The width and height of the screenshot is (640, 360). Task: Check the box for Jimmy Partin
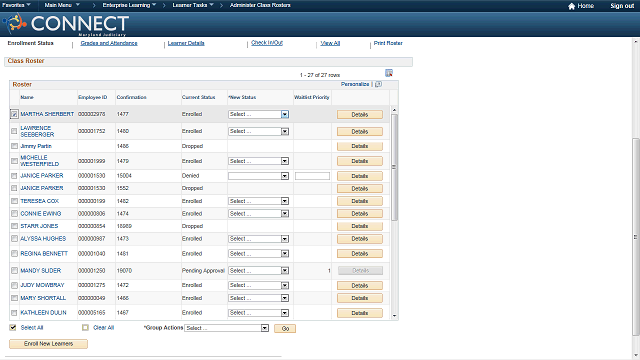click(14, 146)
